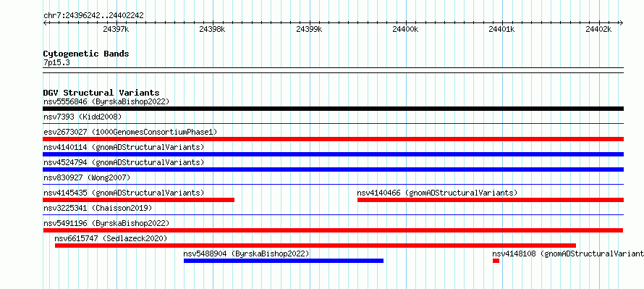Open the nsv3225341 (Chaisson2019) label

click(x=98, y=208)
